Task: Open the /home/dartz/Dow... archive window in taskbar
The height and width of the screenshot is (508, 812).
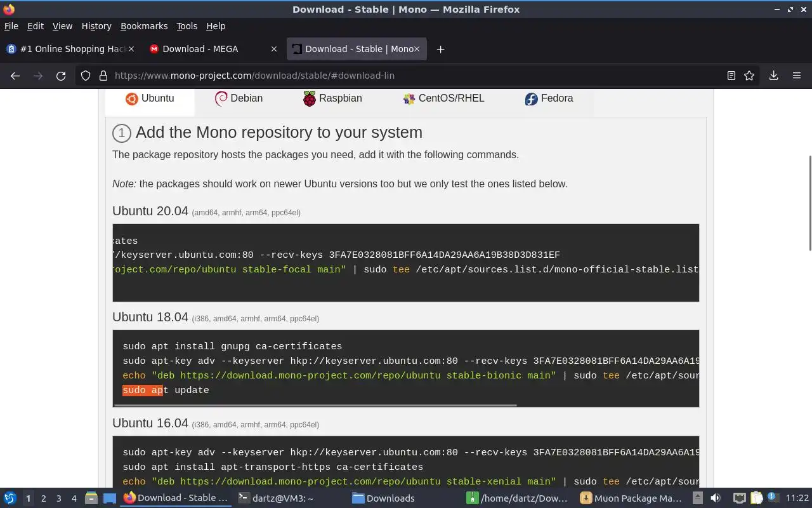Action: click(x=518, y=498)
